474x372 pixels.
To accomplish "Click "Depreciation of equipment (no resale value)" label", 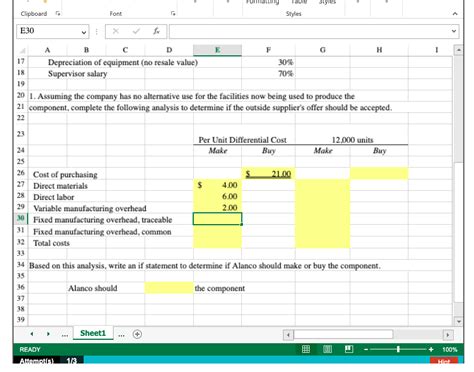I will click(x=123, y=63).
